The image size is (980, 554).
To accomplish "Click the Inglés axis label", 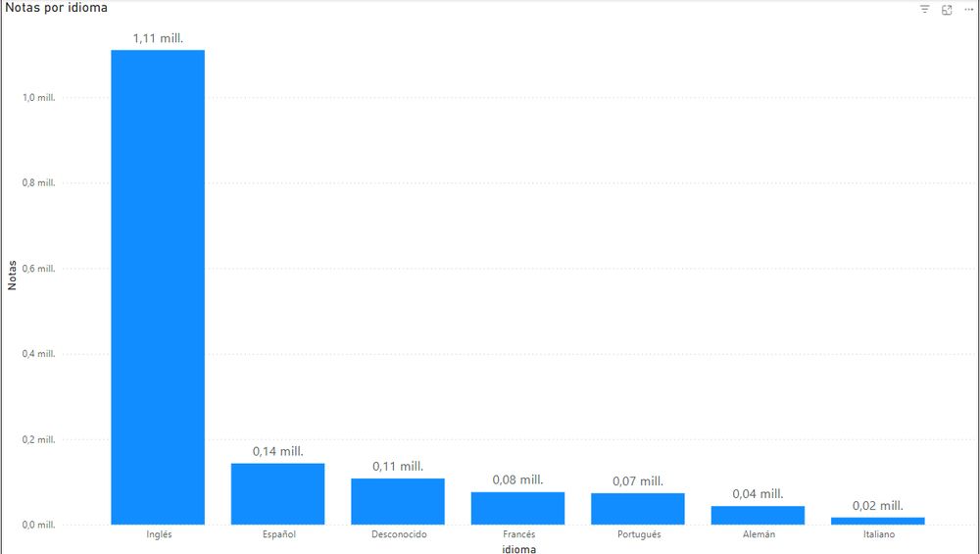I will (159, 534).
